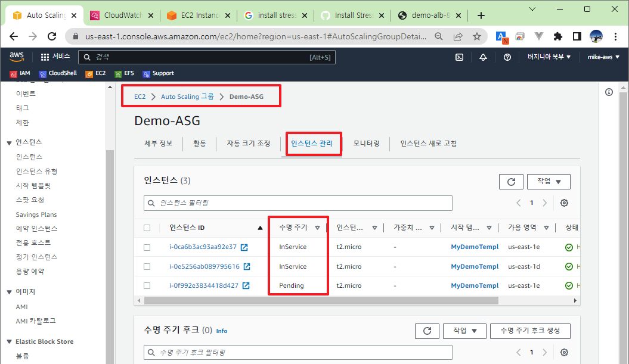Click the browser share icon

(458, 36)
